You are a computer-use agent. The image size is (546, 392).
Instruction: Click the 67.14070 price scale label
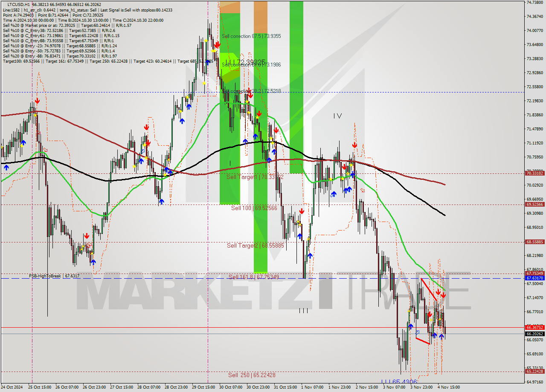click(x=535, y=297)
